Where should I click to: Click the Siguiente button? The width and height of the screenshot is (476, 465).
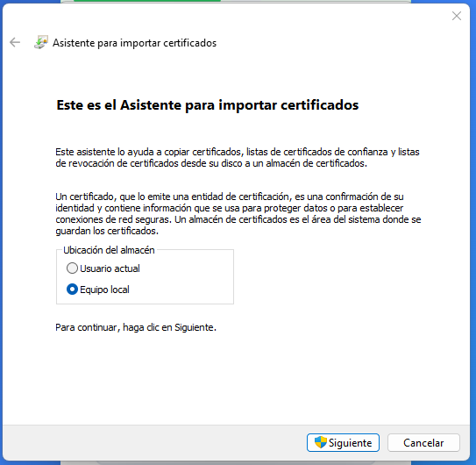click(343, 442)
